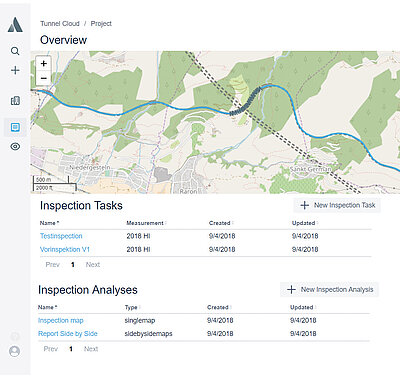Click the Amberg logo icon in sidebar
This screenshot has width=400, height=386.
[x=15, y=25]
